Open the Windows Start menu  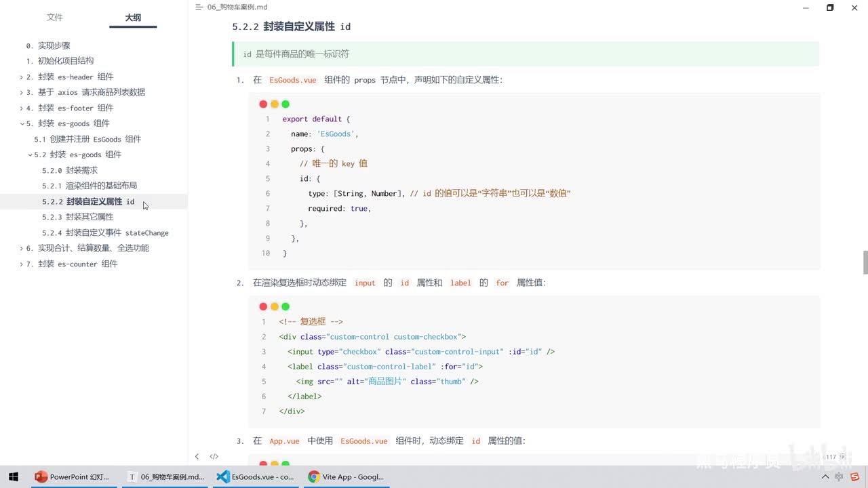click(13, 476)
